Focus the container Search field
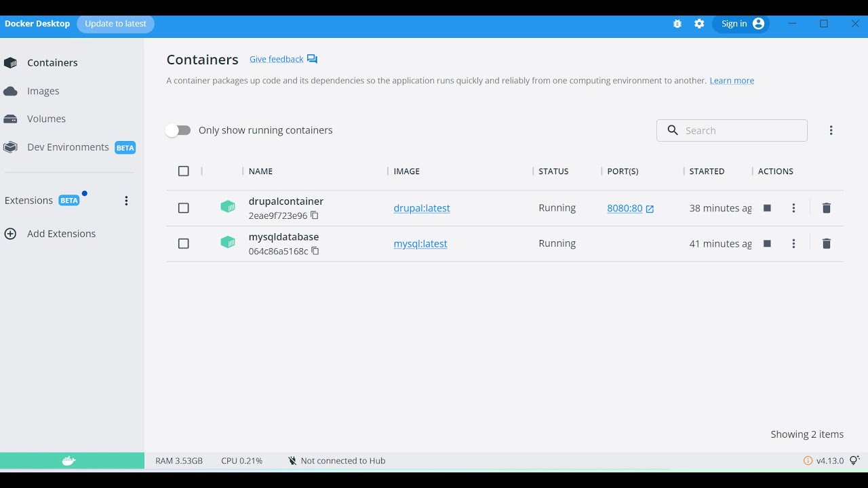Viewport: 868px width, 488px height. tap(732, 130)
